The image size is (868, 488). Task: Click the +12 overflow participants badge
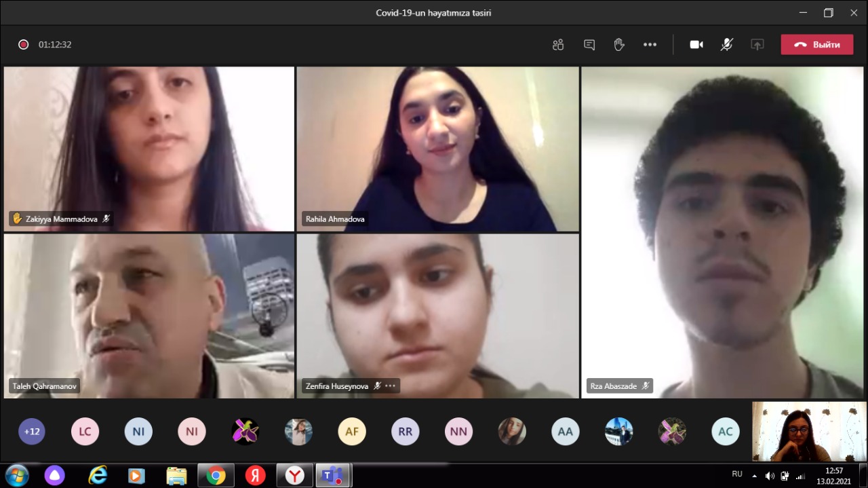click(x=32, y=432)
